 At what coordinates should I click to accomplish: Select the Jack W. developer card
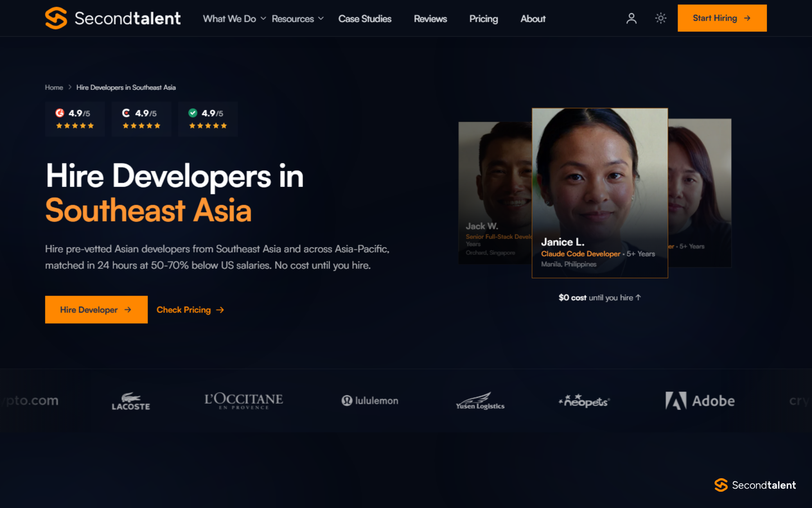tap(495, 193)
